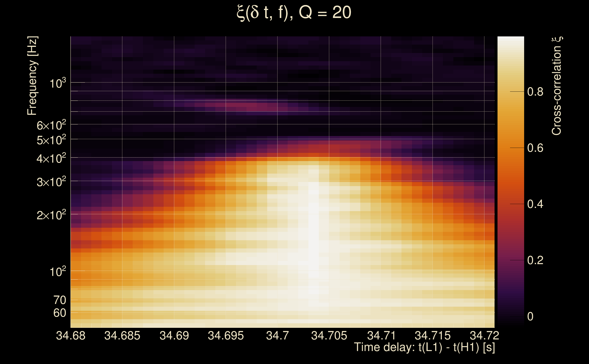Click the 0.2 colorbar tick label

point(535,260)
